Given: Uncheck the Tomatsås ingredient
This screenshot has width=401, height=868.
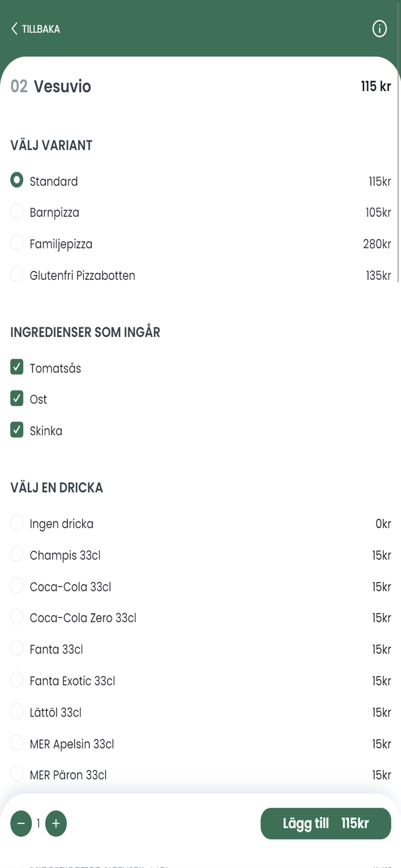Looking at the screenshot, I should point(17,367).
